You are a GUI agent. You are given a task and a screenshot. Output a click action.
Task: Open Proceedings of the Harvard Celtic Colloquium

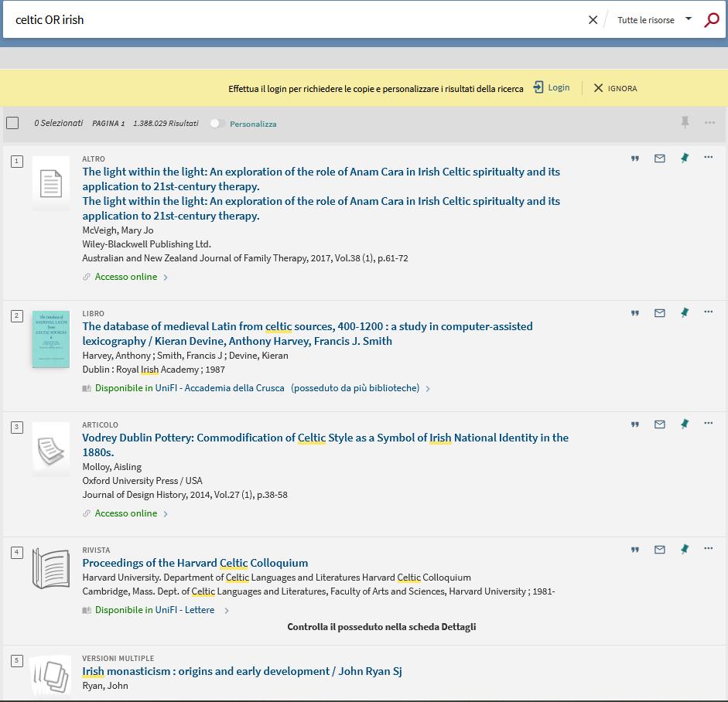[x=195, y=563]
